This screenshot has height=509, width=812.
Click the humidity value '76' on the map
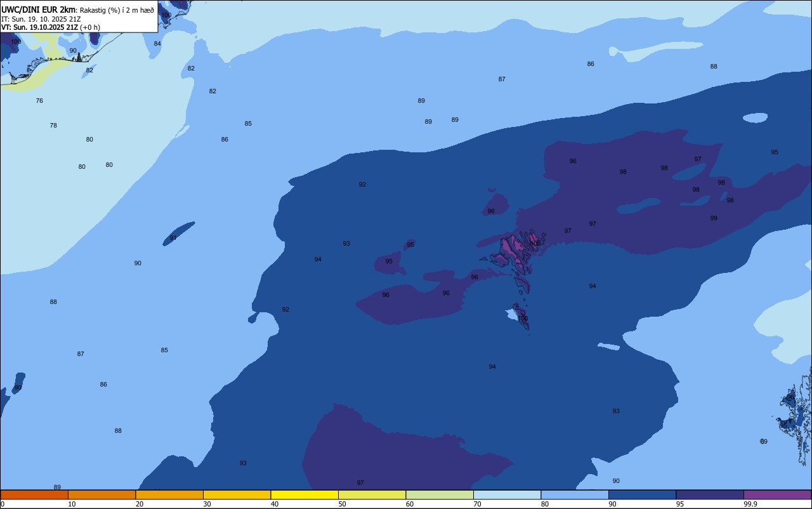(39, 101)
